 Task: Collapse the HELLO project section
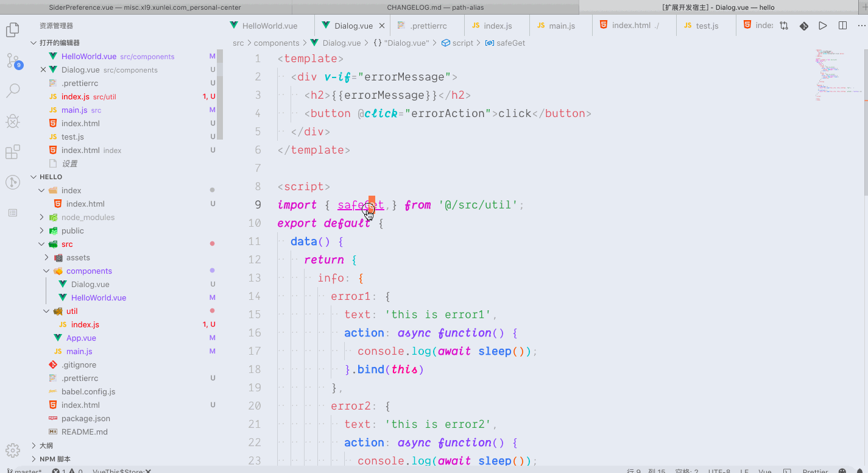point(34,177)
